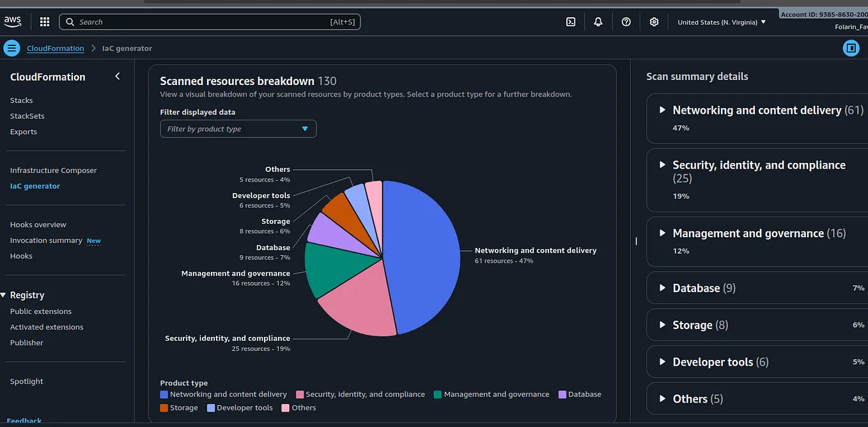
Task: Expand the Database (9) summary row
Action: coord(663,288)
